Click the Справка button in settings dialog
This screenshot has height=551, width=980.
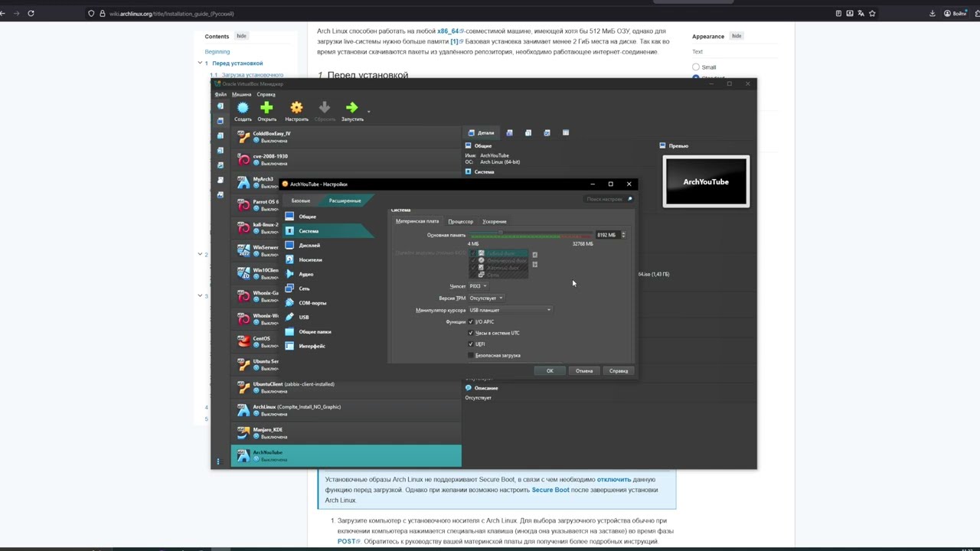[619, 371]
